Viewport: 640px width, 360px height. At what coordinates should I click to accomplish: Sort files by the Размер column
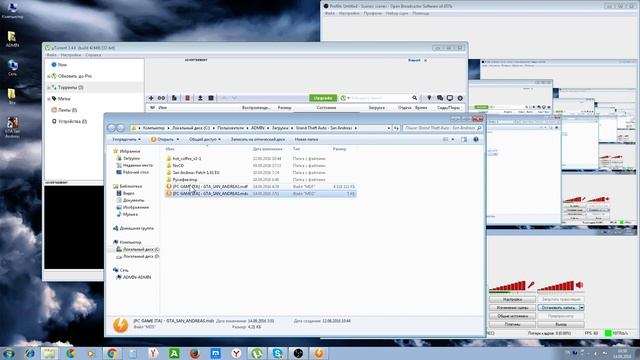(340, 149)
